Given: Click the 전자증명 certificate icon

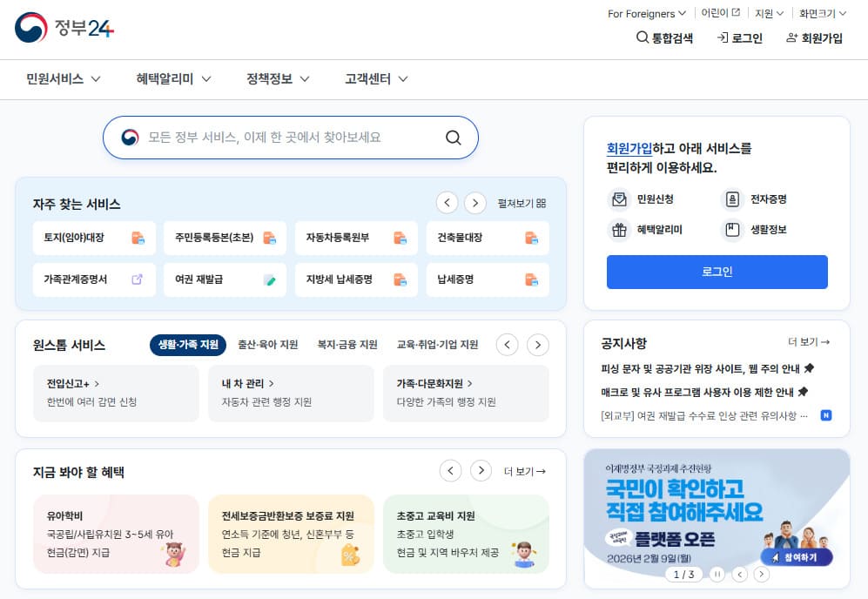Looking at the screenshot, I should click(x=732, y=199).
